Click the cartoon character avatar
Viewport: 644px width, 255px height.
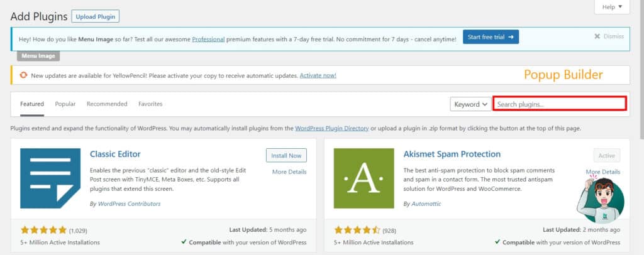point(601,200)
